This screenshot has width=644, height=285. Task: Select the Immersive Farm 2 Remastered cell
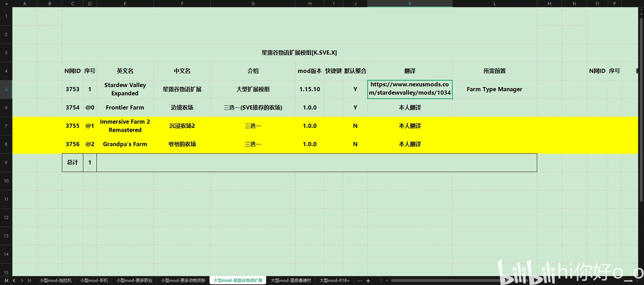(x=125, y=126)
